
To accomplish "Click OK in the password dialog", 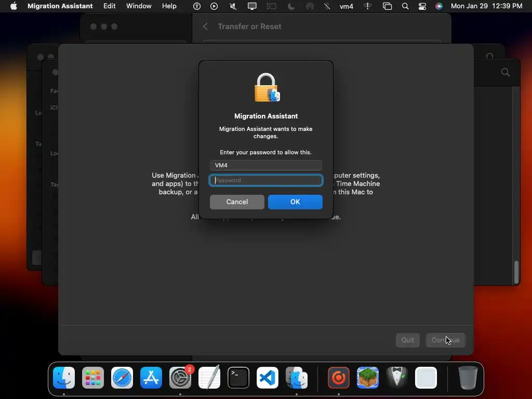I will [295, 202].
